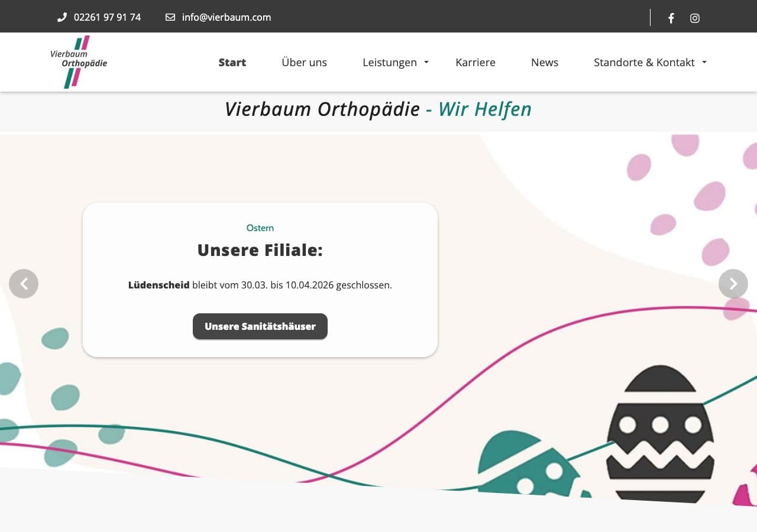Dial the 02261 97 91 74 number
The image size is (757, 532).
point(107,17)
